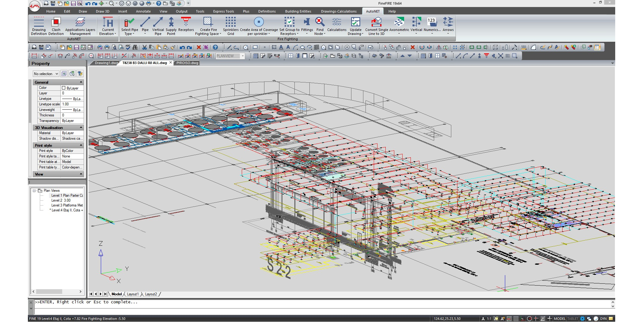Screen dimensions: 644x322
Task: Click Convert Single Line to 3D
Action: coord(376,26)
